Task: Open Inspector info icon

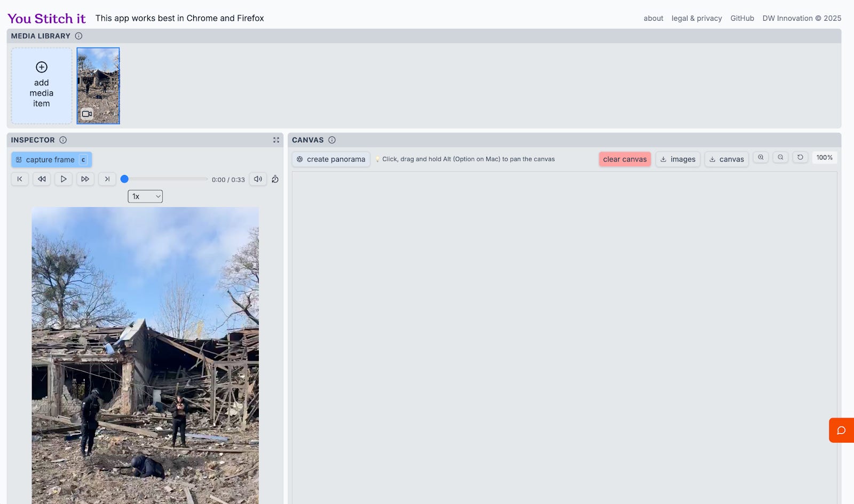Action: click(63, 140)
